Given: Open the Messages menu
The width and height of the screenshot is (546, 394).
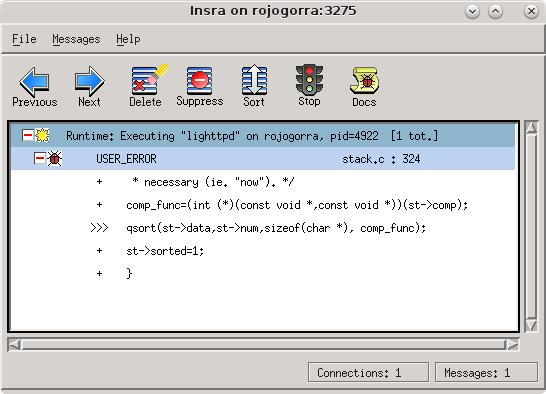Looking at the screenshot, I should (x=76, y=39).
